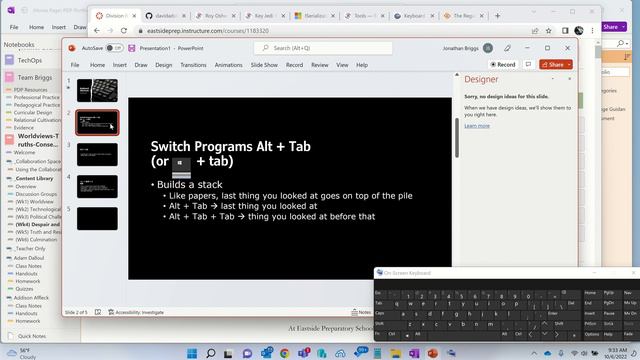Search in PowerPoint's Search (Alt+Q) box
The height and width of the screenshot is (360, 640).
(323, 48)
